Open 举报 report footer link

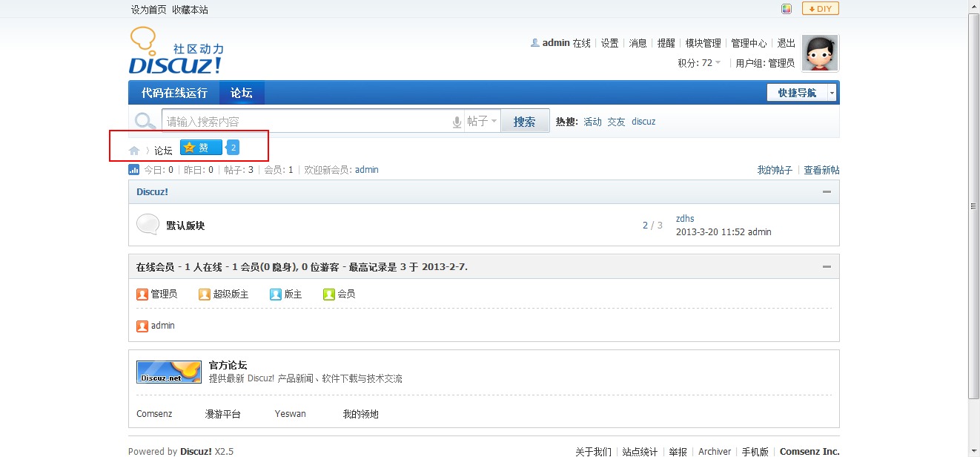(x=678, y=451)
